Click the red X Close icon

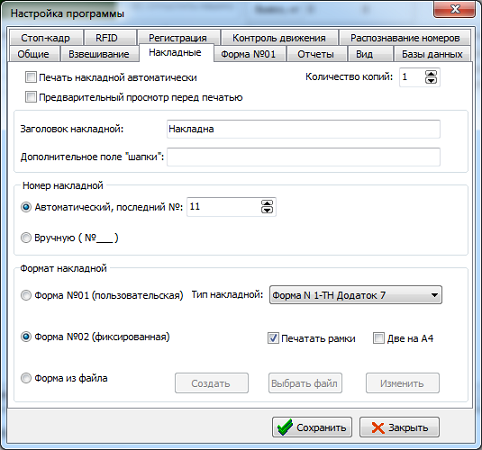pyautogui.click(x=378, y=428)
